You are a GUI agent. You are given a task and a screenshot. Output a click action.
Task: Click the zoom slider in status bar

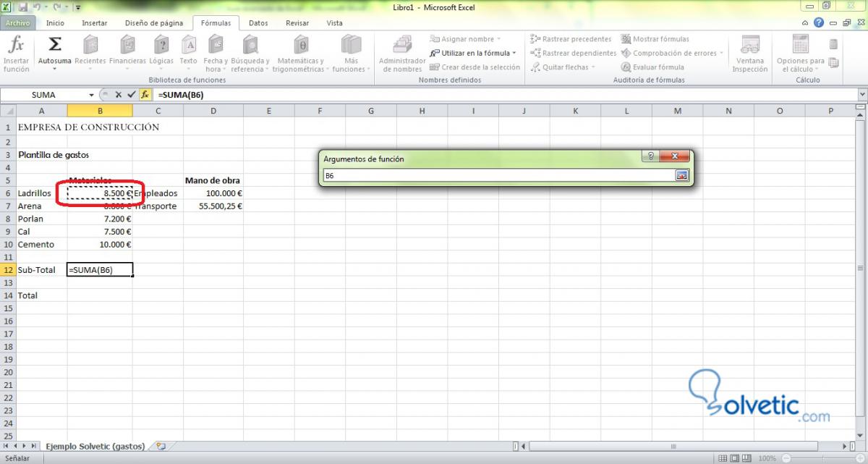[822, 458]
